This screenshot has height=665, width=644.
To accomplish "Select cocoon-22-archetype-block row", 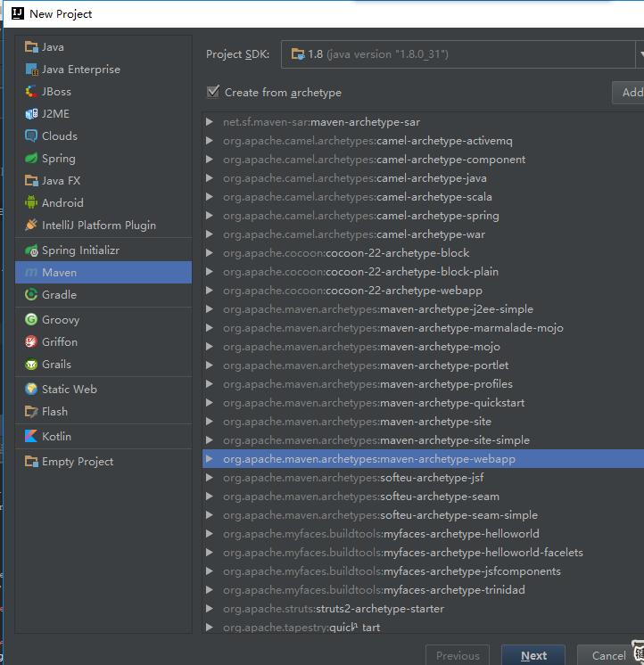I will [423, 253].
